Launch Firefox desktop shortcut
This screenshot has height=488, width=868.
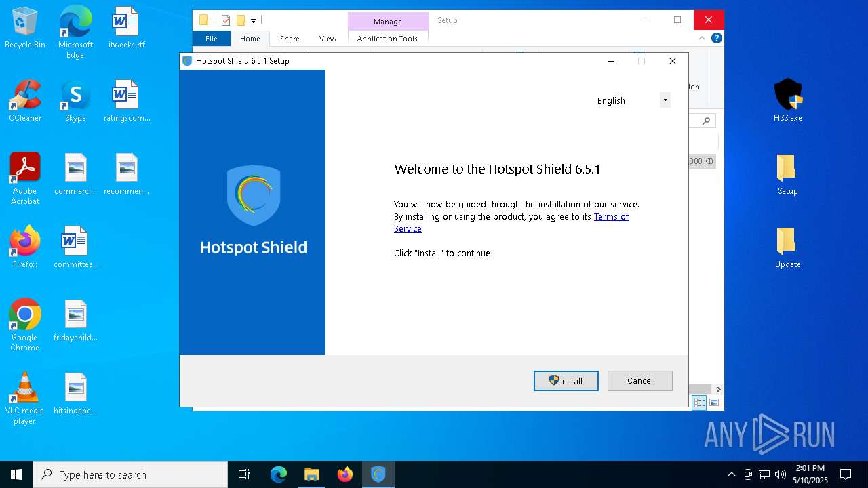[25, 248]
